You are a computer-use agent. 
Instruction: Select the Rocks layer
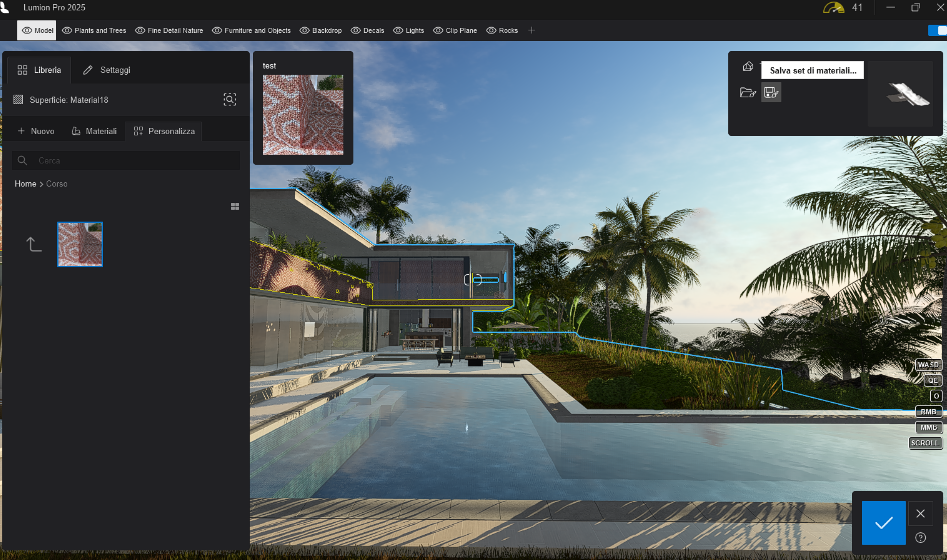[x=502, y=30]
